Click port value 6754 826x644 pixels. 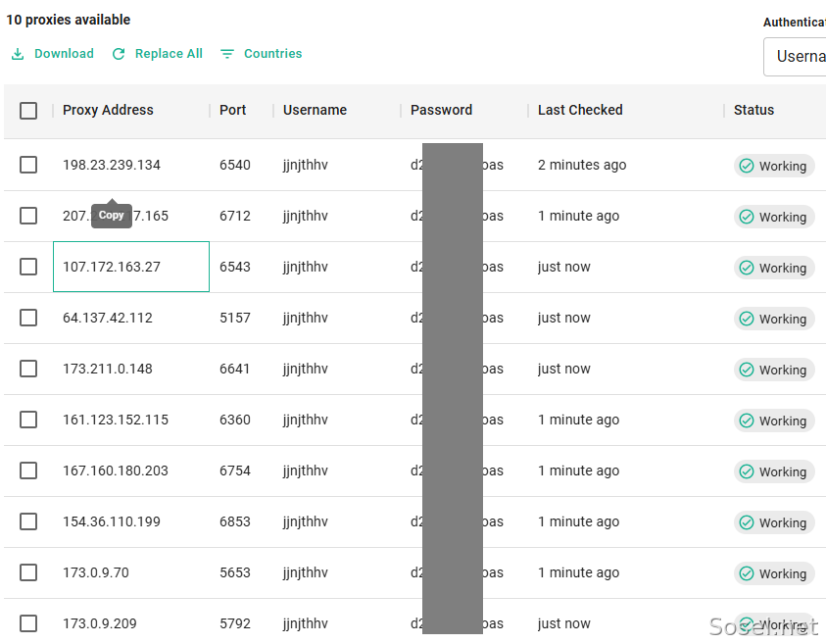(x=235, y=471)
